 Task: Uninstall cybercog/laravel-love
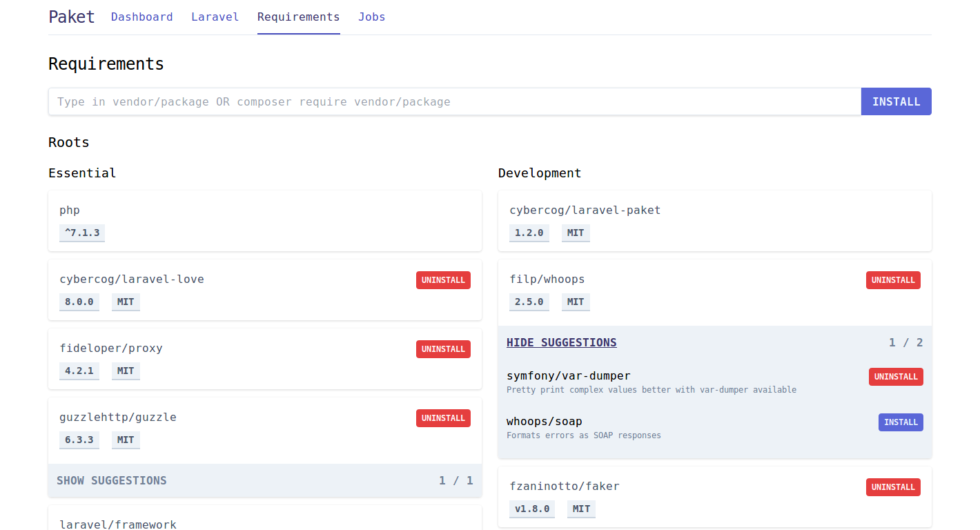tap(443, 280)
